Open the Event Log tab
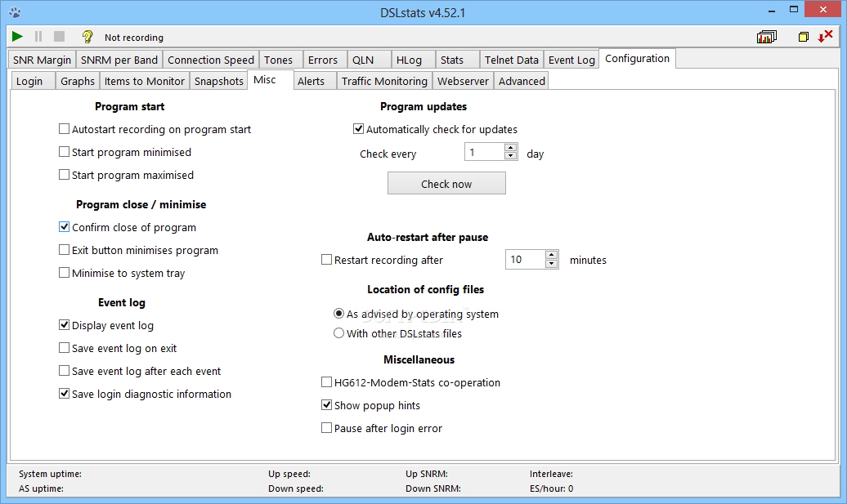 (571, 60)
